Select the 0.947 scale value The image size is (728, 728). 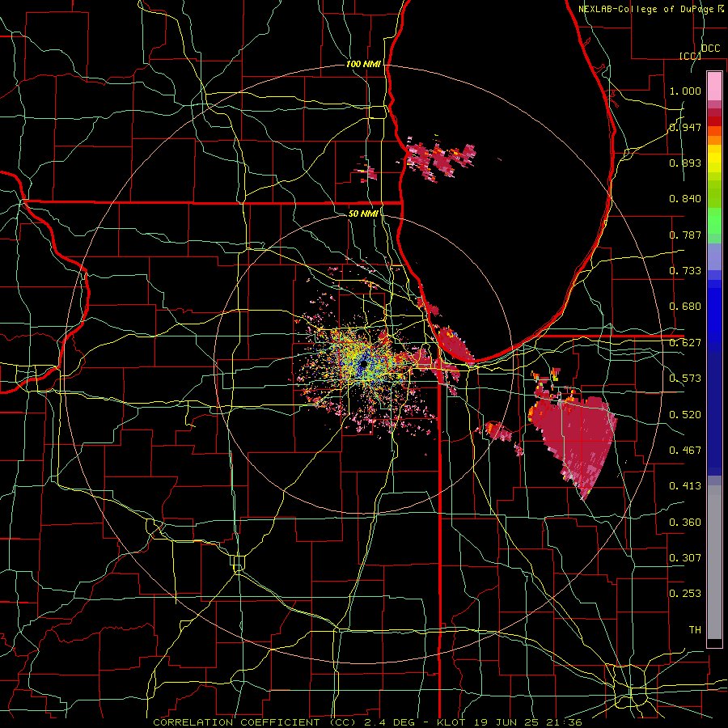[x=685, y=127]
